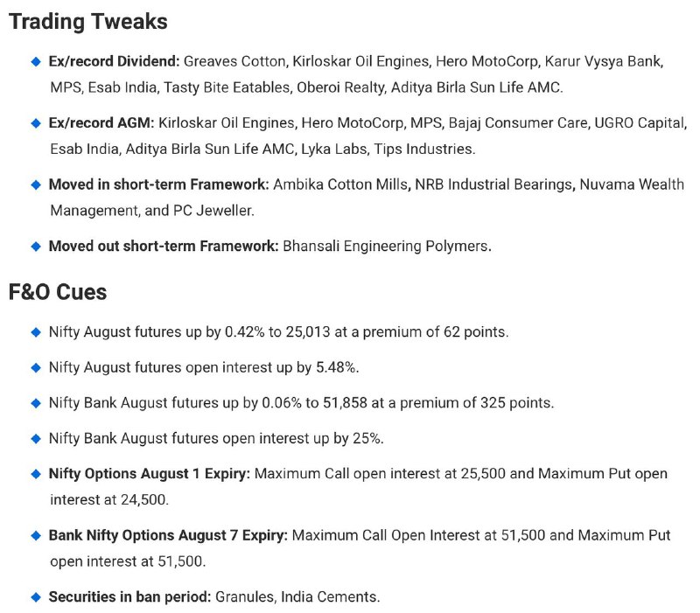
Task: Click the bullet beside Moved out short-term Framework
Action: (36, 247)
